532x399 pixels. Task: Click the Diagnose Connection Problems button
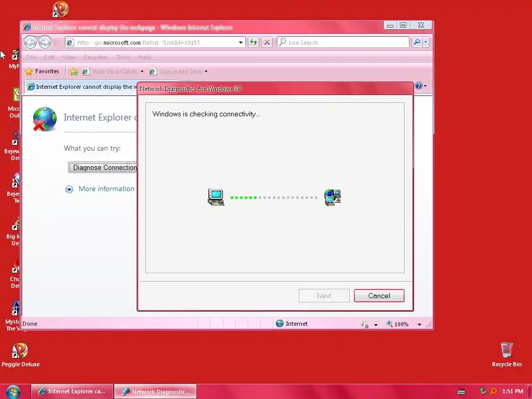[103, 168]
